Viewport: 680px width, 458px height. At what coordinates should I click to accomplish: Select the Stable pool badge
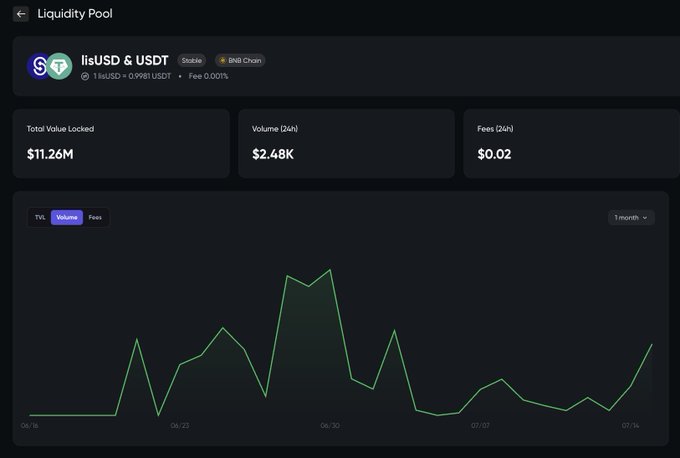pos(192,60)
